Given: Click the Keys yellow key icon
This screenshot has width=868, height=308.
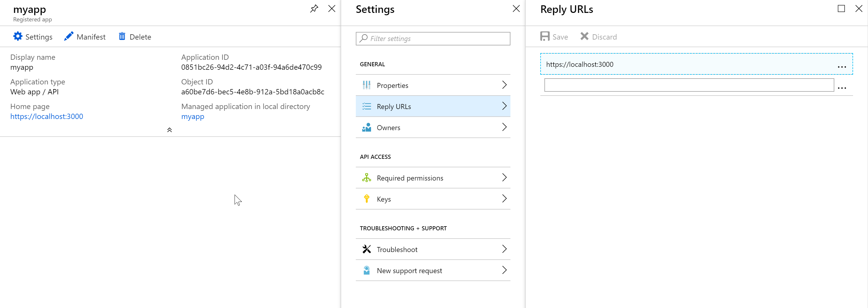Looking at the screenshot, I should (367, 199).
